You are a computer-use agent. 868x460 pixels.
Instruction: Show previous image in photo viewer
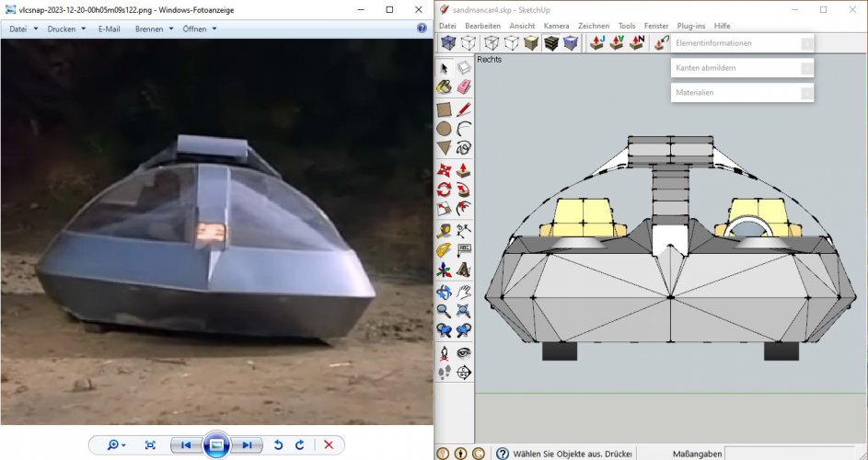point(186,445)
